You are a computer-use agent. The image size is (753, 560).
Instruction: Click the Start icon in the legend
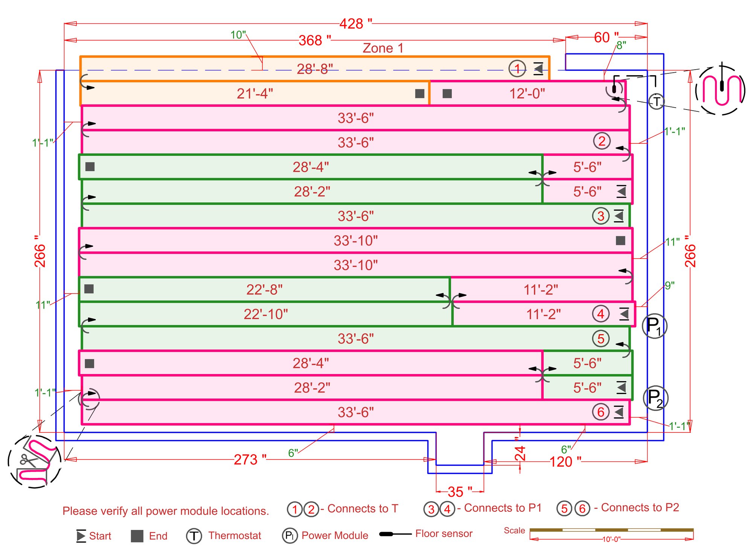pos(81,536)
